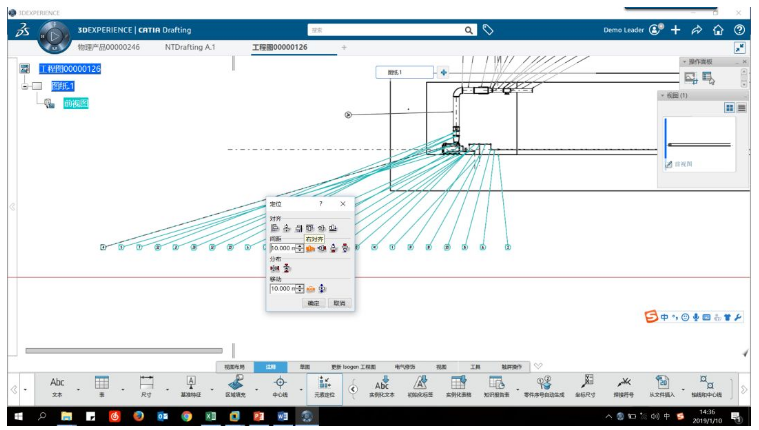Expand the heart-shaped favorites chevron after tabs

click(x=538, y=366)
